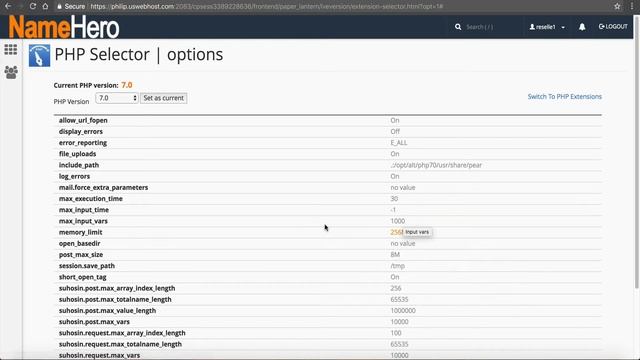The height and width of the screenshot is (360, 640).
Task: Click the page vertical scrollbar
Action: coord(636,151)
